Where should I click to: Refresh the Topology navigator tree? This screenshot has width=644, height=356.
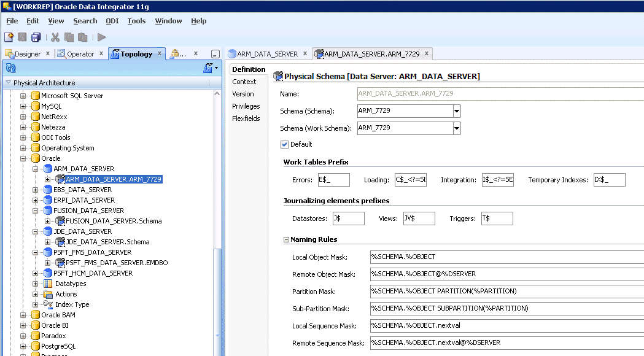pyautogui.click(x=10, y=68)
